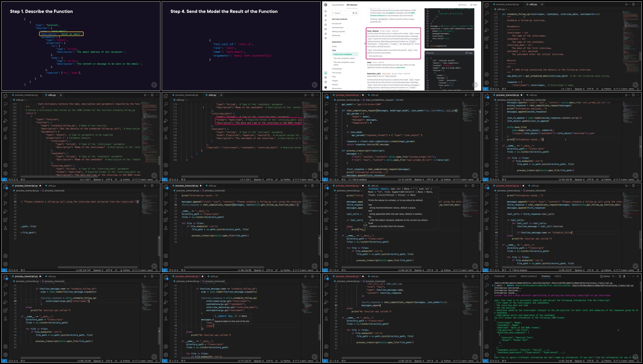
Task: Click the OpenAI logo in the API reference frame
Action: click(x=326, y=5)
